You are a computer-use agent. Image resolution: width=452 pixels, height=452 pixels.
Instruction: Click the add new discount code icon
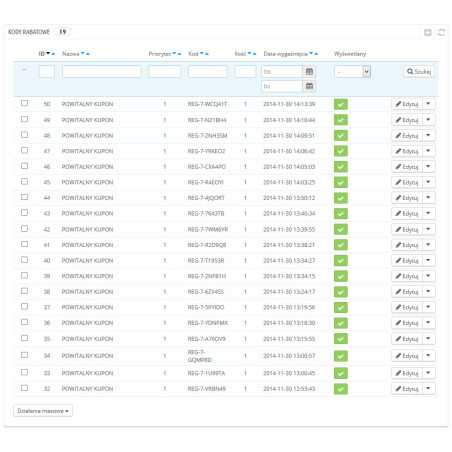tap(428, 32)
